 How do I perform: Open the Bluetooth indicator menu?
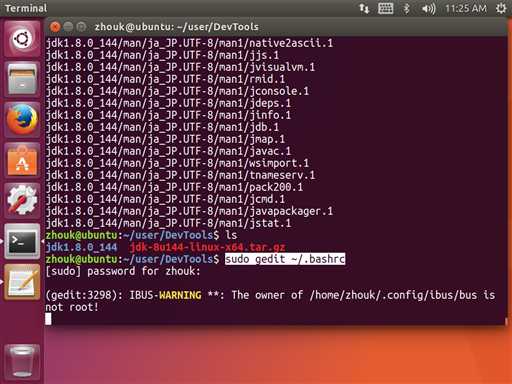click(406, 8)
